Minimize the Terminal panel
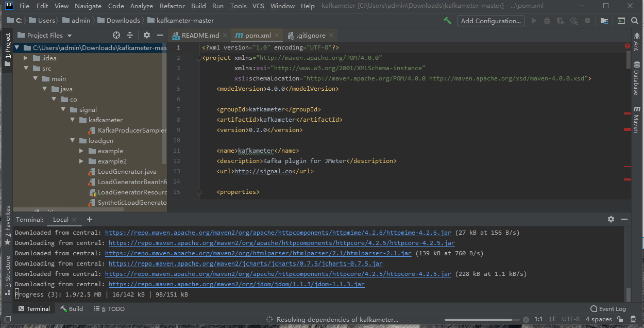 coord(624,219)
